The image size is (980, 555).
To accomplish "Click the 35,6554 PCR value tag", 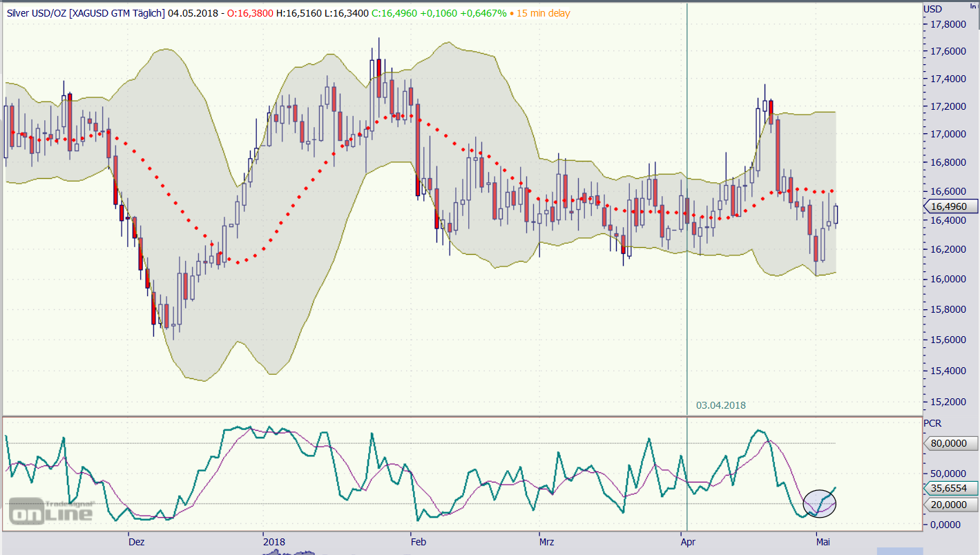I will [x=951, y=487].
